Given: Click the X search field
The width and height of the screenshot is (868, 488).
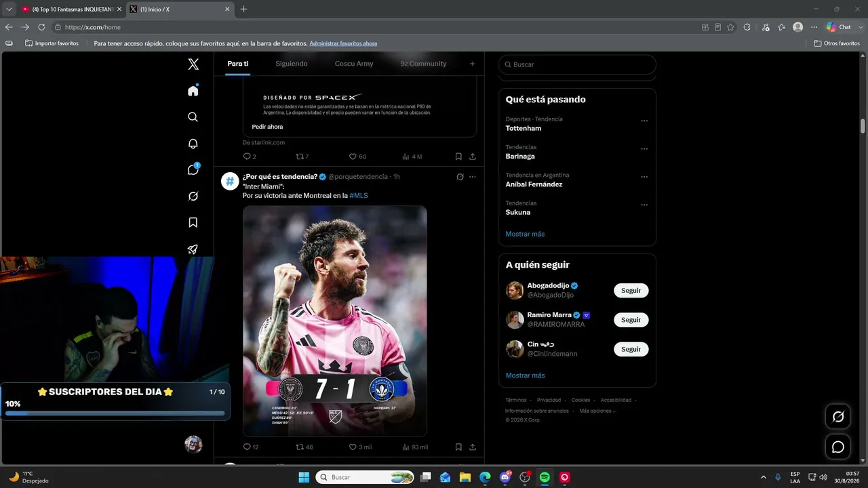Looking at the screenshot, I should click(x=577, y=64).
